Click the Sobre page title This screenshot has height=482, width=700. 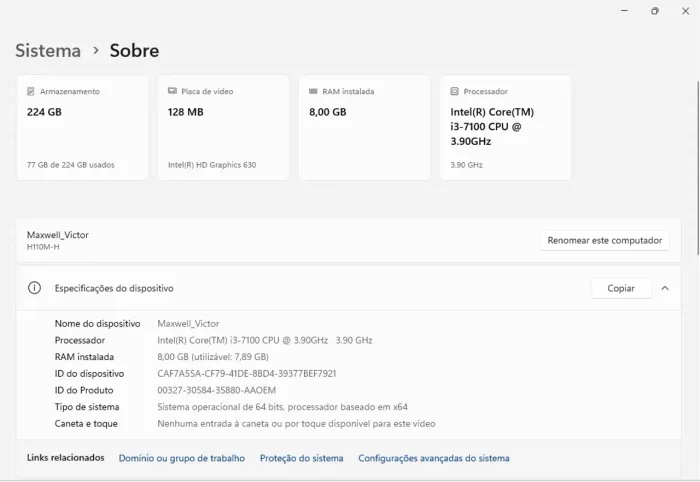[134, 50]
